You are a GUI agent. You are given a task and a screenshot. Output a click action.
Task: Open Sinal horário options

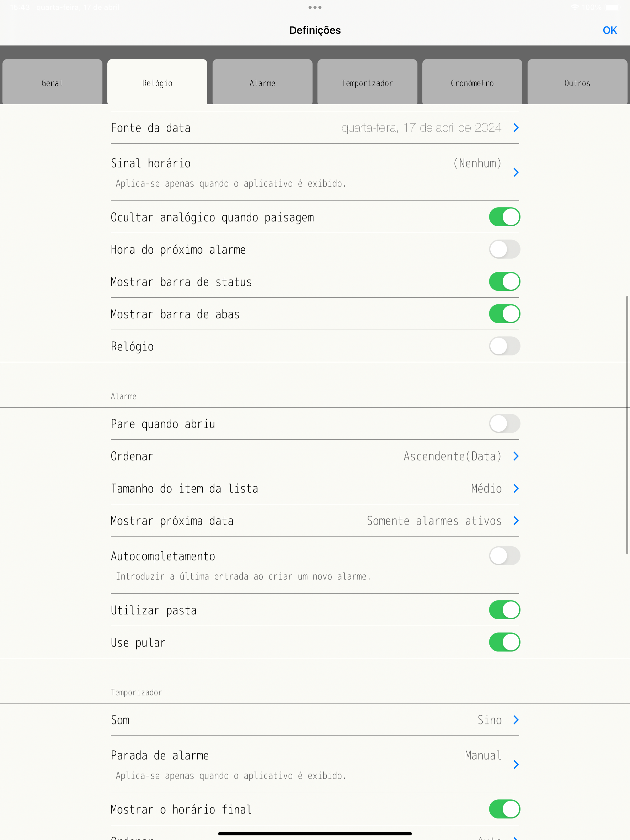click(516, 172)
